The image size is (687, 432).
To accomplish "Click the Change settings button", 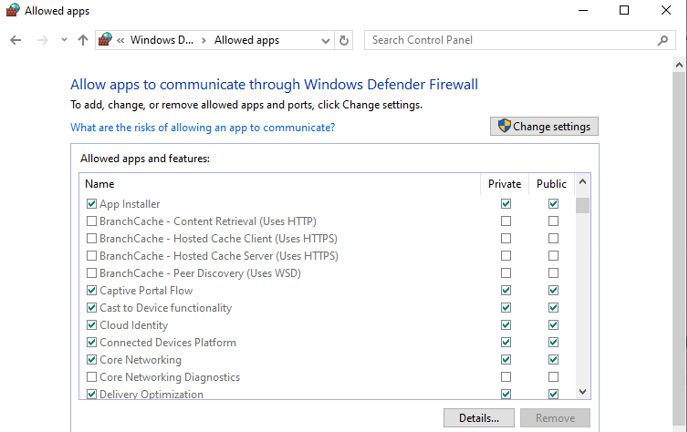I will 544,127.
